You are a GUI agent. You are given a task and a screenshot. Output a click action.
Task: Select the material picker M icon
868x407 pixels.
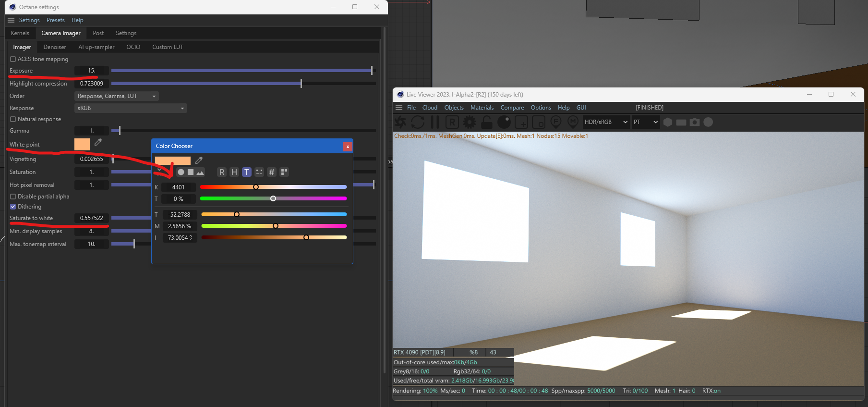click(x=573, y=122)
